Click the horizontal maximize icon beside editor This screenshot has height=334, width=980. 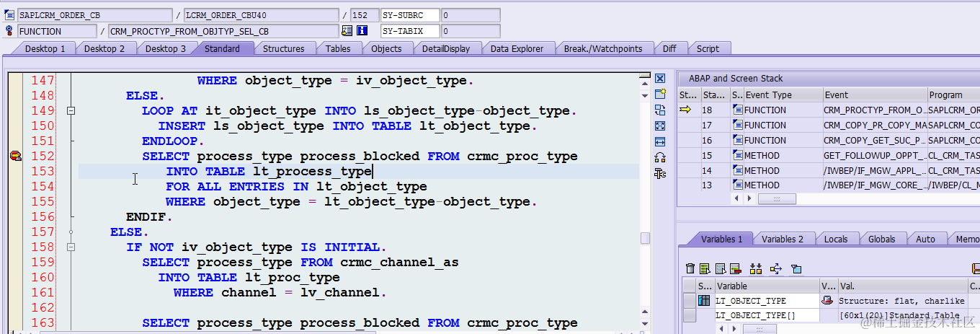659,141
